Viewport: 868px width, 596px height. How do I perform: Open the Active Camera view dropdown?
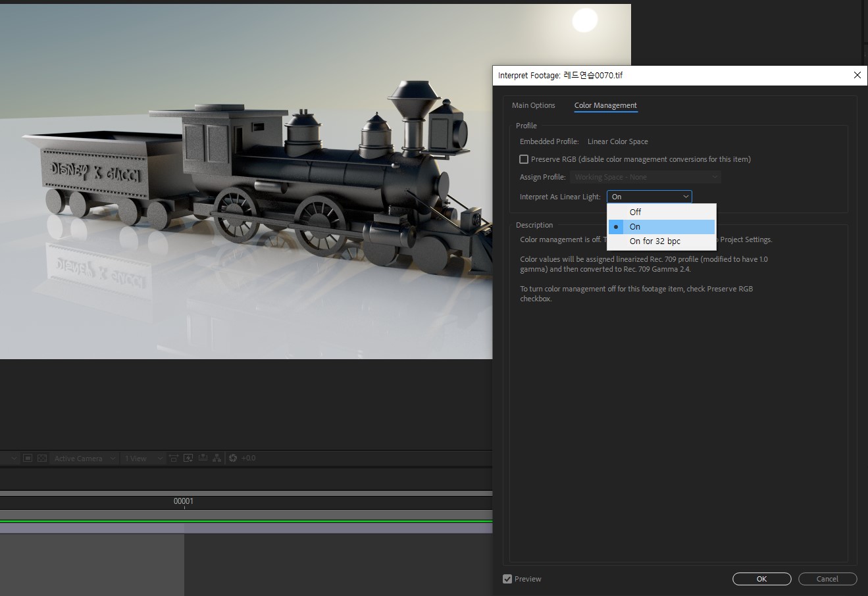point(85,459)
